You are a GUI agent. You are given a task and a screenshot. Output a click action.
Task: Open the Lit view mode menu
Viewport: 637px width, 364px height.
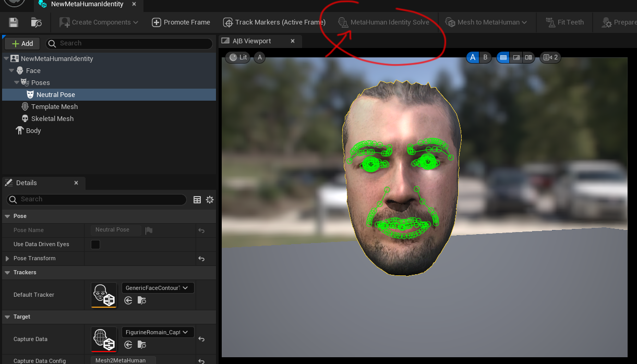tap(238, 57)
